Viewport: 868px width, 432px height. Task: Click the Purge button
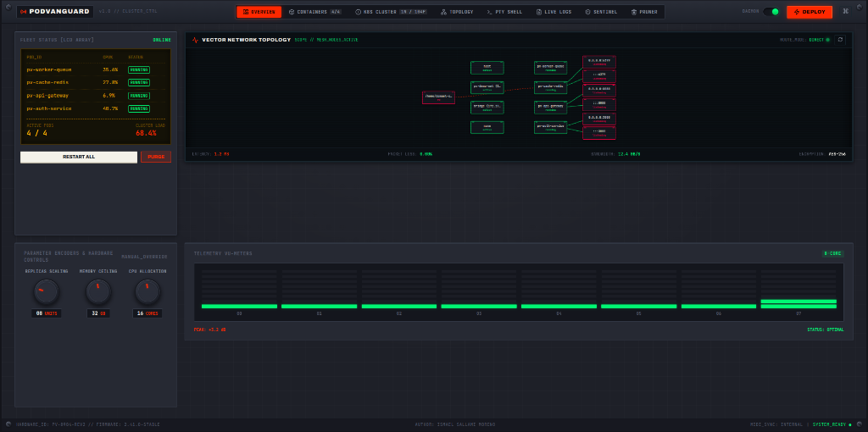(156, 157)
